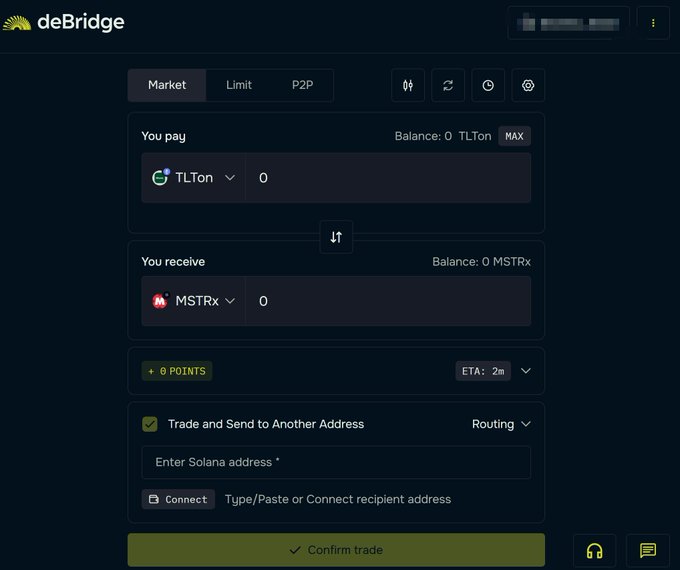Open the settings gear icon
Viewport: 680px width, 570px height.
[528, 85]
